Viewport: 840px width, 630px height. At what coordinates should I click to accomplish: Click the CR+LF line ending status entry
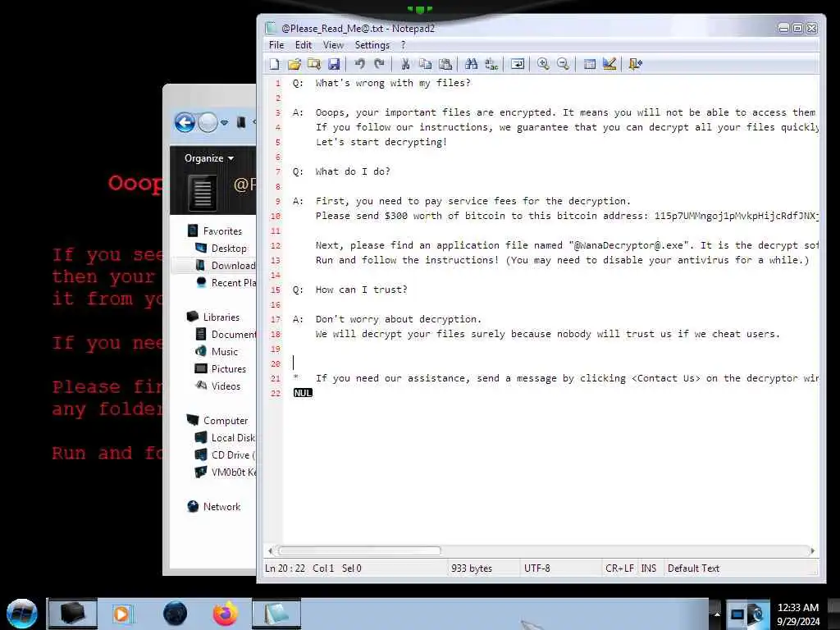tap(619, 568)
